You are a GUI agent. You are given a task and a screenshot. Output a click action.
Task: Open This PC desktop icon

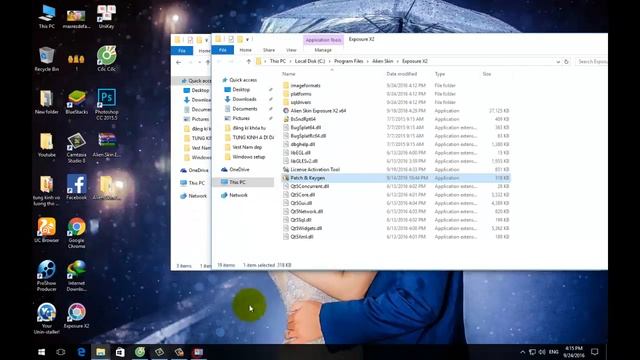pyautogui.click(x=47, y=16)
